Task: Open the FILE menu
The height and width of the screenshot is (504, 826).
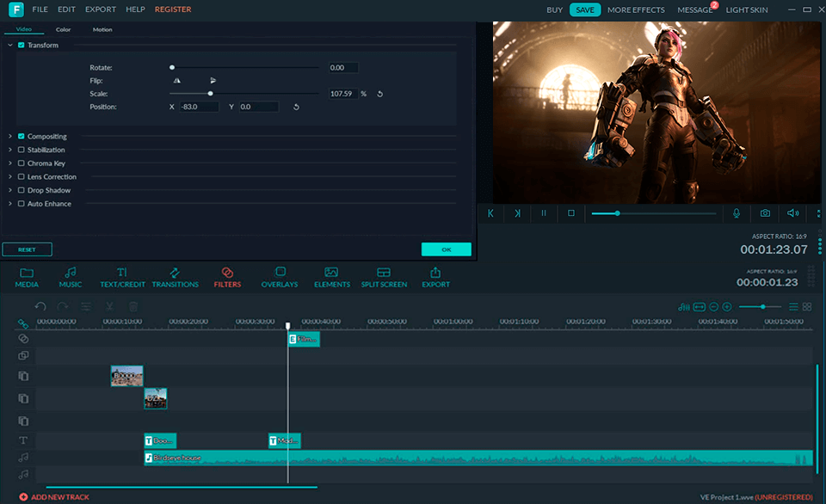Action: (x=40, y=9)
